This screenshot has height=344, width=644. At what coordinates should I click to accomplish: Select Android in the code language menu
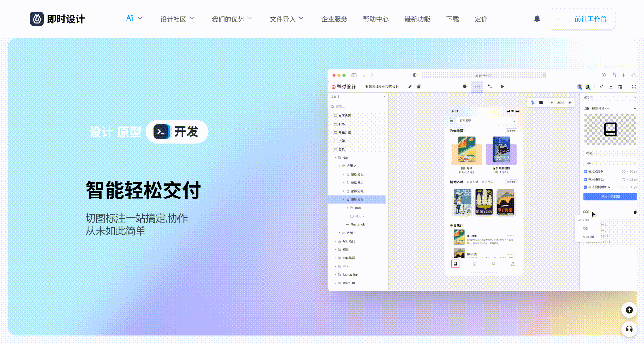[x=588, y=237]
